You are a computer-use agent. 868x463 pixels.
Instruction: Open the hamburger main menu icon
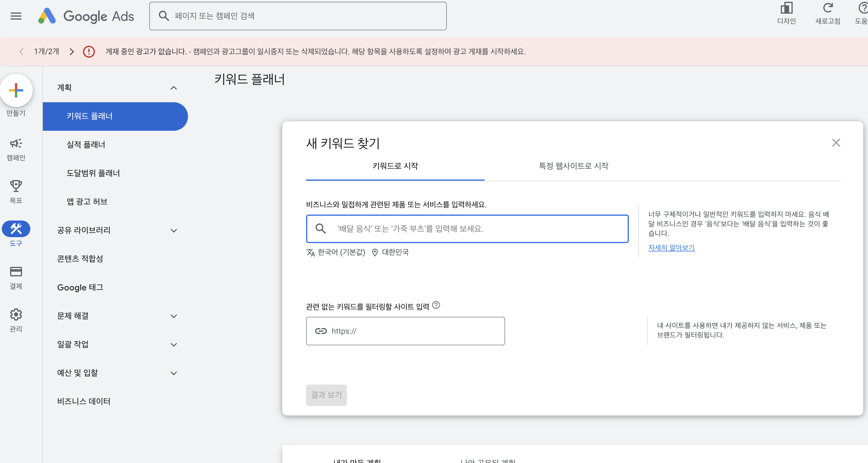(16, 16)
